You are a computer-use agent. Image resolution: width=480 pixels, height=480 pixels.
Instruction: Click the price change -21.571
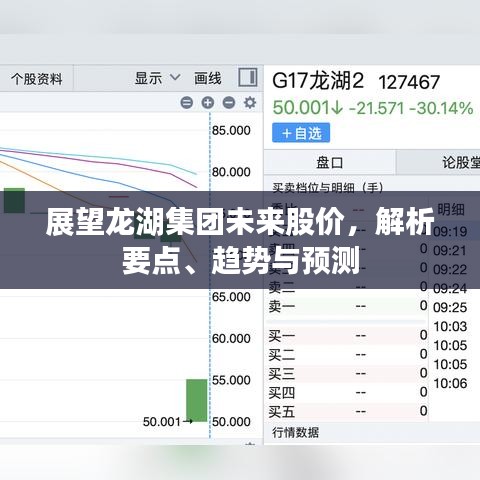point(376,108)
